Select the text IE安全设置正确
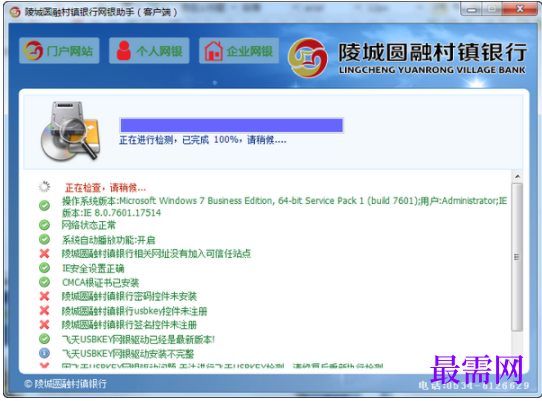Image resolution: width=542 pixels, height=401 pixels. [93, 268]
